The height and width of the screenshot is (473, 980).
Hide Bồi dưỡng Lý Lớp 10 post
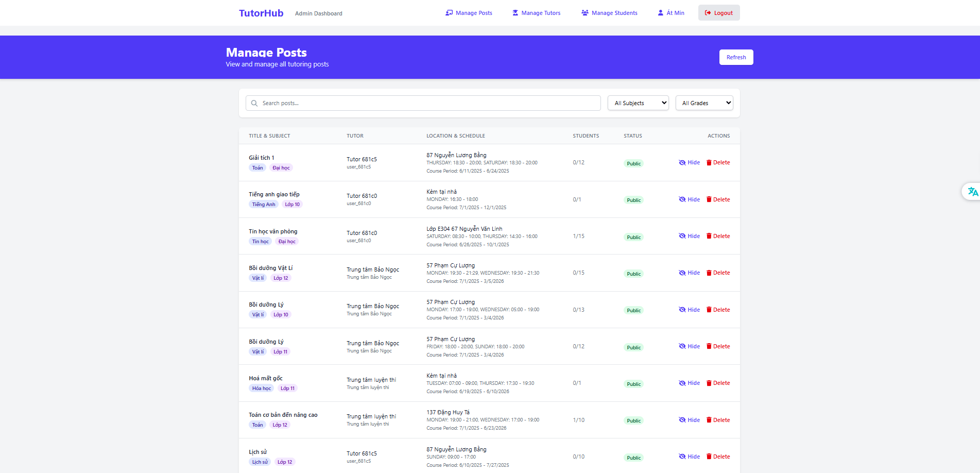pos(689,310)
